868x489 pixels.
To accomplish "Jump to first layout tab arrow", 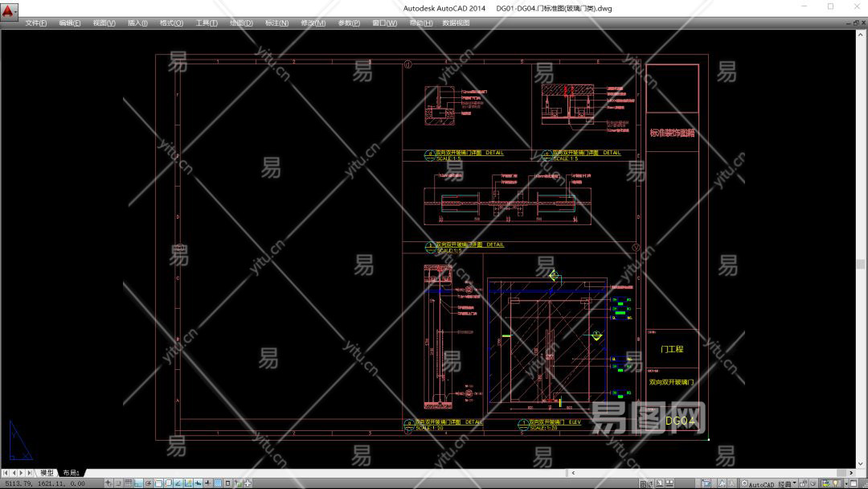I will [x=6, y=472].
